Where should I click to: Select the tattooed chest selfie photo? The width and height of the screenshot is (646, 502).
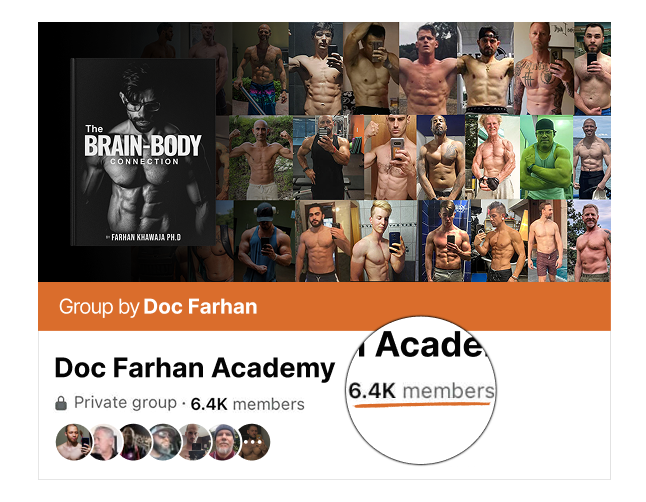pyautogui.click(x=544, y=68)
